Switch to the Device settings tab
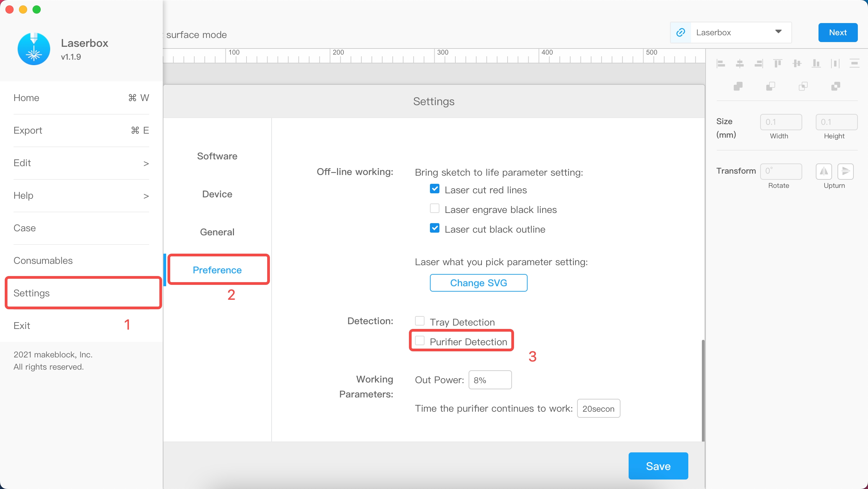Screen dimensions: 868x489 [217, 194]
